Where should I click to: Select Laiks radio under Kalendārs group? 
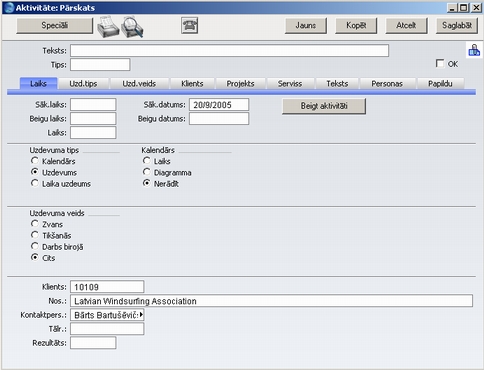147,161
